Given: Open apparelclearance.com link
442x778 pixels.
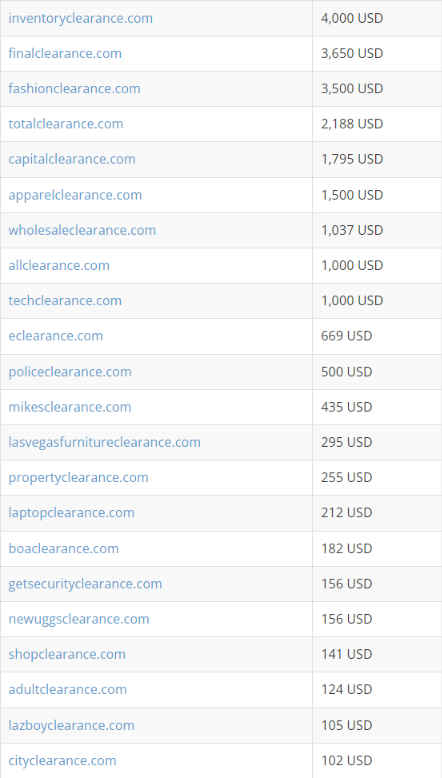Looking at the screenshot, I should (75, 195).
